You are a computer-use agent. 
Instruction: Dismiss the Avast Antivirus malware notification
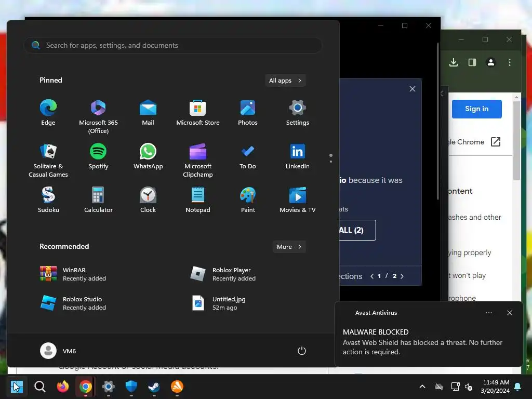point(509,313)
